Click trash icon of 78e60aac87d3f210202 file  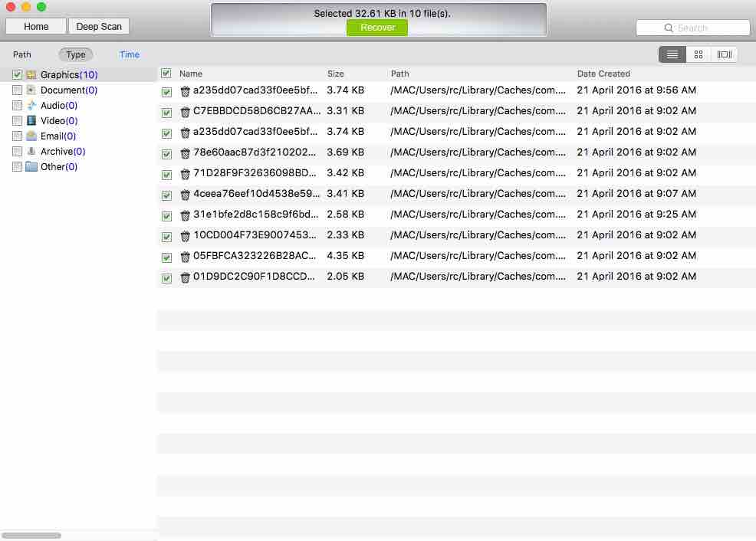185,153
